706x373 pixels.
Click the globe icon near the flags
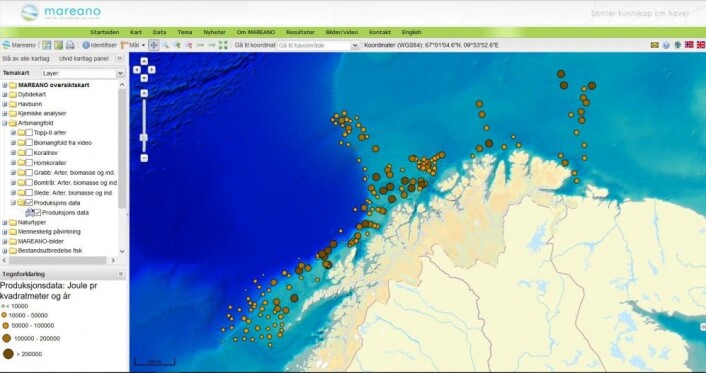[x=677, y=45]
